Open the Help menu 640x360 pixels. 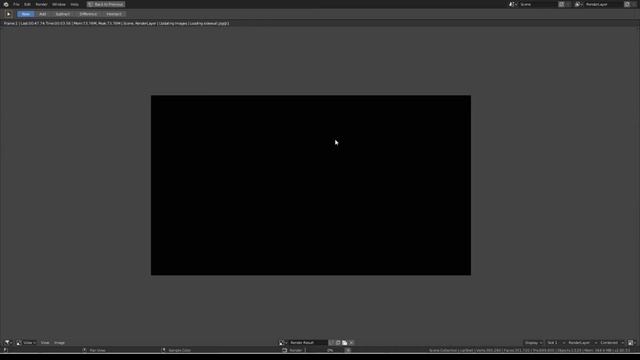(74, 4)
